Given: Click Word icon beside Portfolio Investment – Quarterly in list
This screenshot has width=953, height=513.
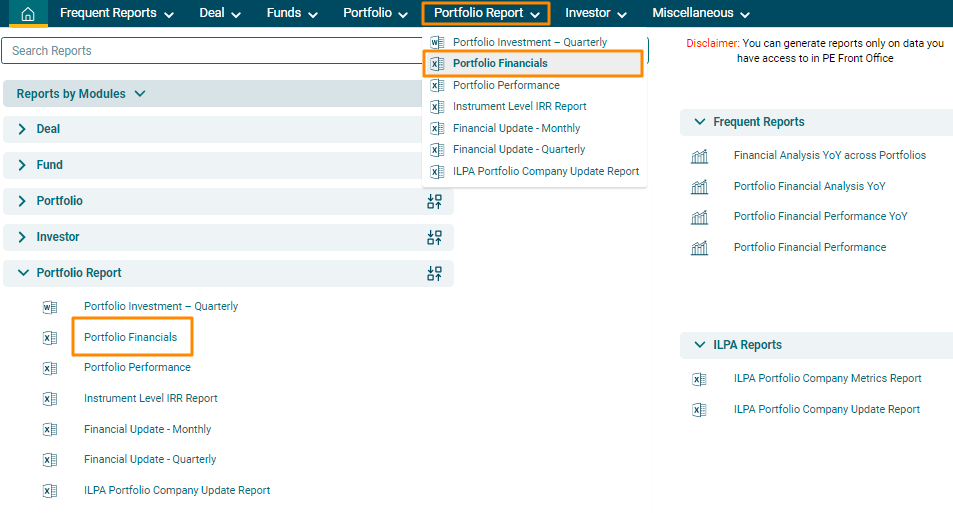Looking at the screenshot, I should click(50, 307).
